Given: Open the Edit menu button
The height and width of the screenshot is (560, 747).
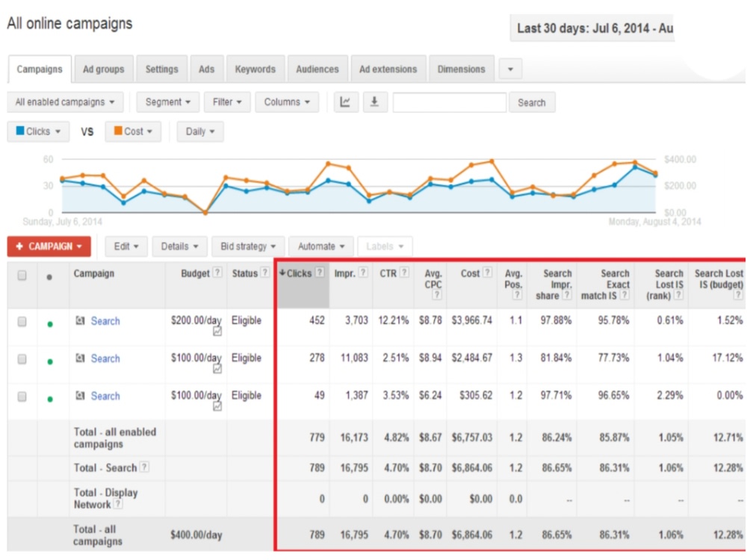Looking at the screenshot, I should tap(126, 246).
